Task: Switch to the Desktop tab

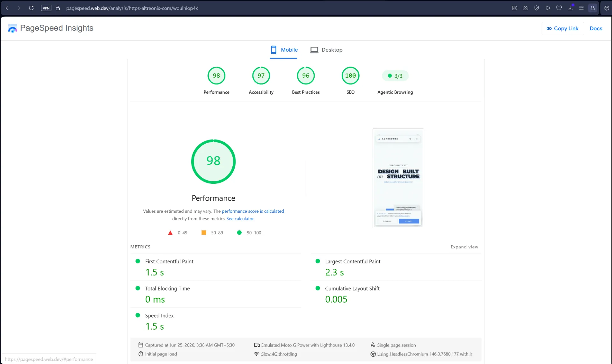Action: [x=326, y=50]
